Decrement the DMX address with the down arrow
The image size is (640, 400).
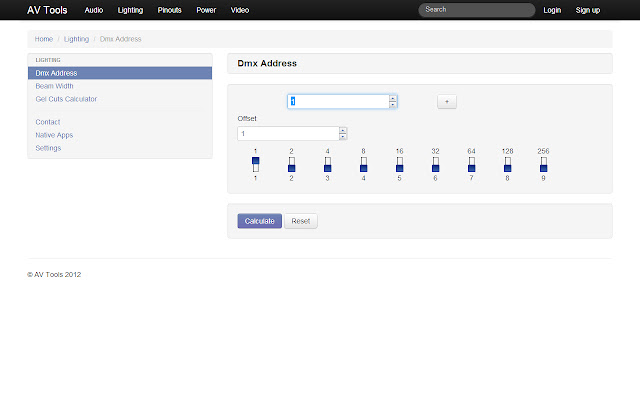[393, 105]
